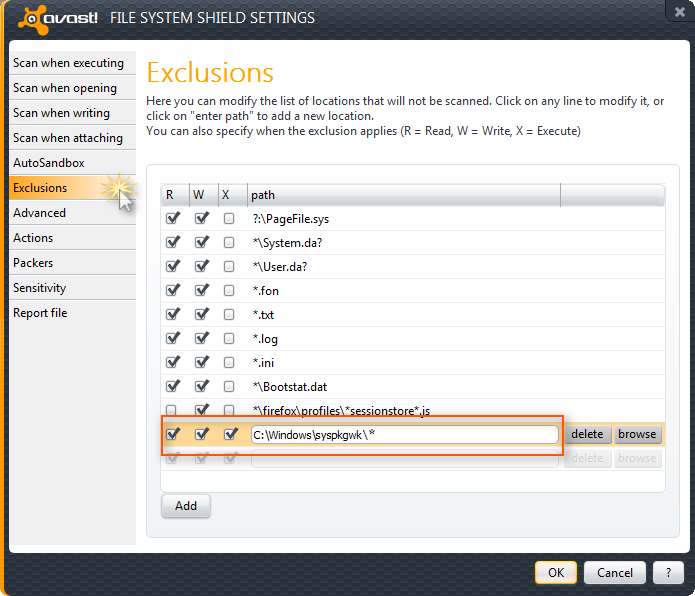Select the *.ini exclusion path

point(263,363)
